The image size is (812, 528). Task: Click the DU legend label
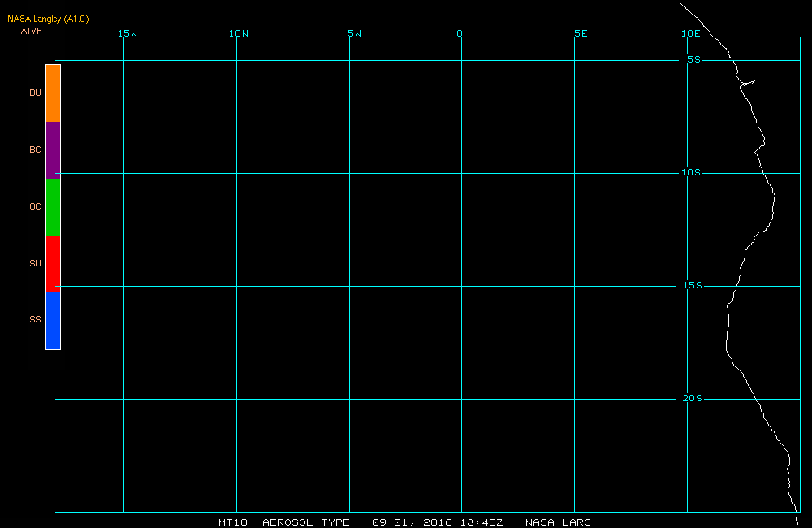coord(35,93)
